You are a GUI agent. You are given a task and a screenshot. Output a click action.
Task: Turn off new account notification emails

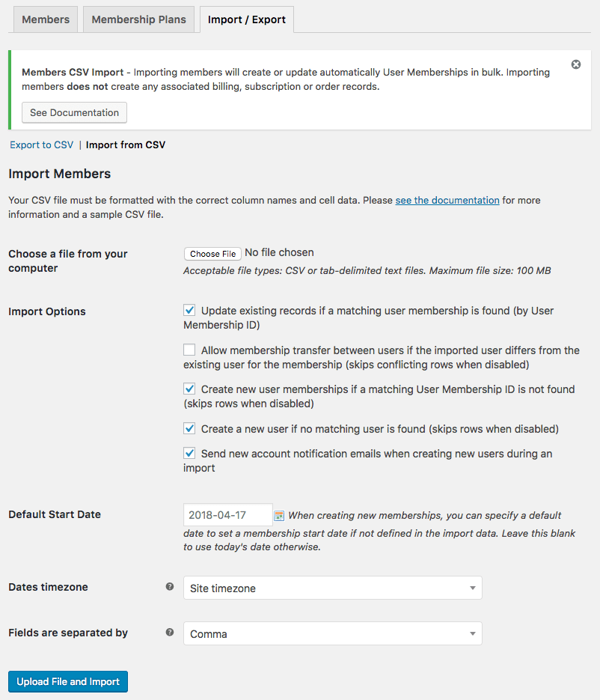(189, 453)
